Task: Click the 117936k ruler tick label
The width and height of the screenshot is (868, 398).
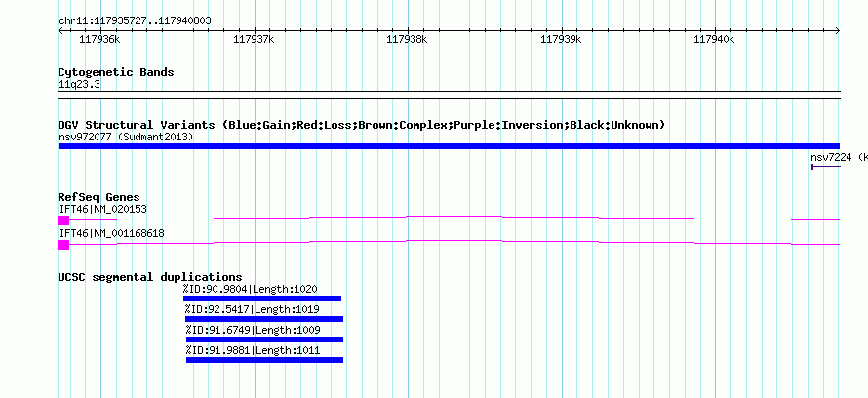Action: 99,39
